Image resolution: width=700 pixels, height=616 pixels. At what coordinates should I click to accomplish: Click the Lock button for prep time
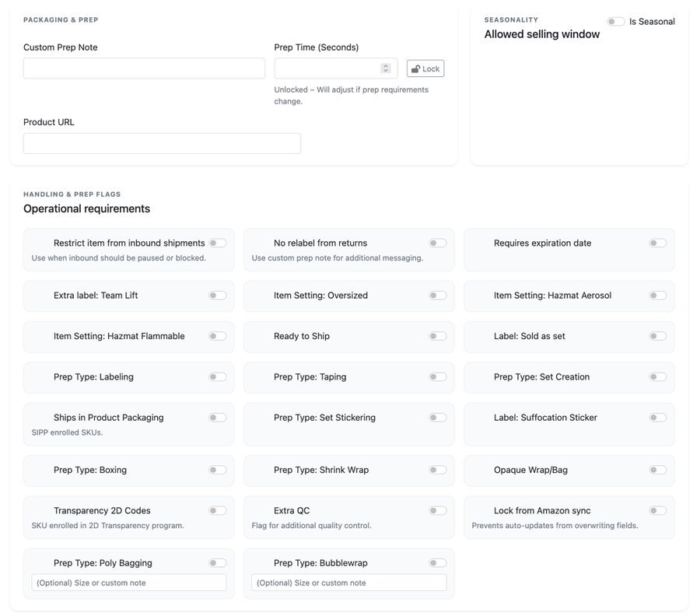[x=425, y=68]
